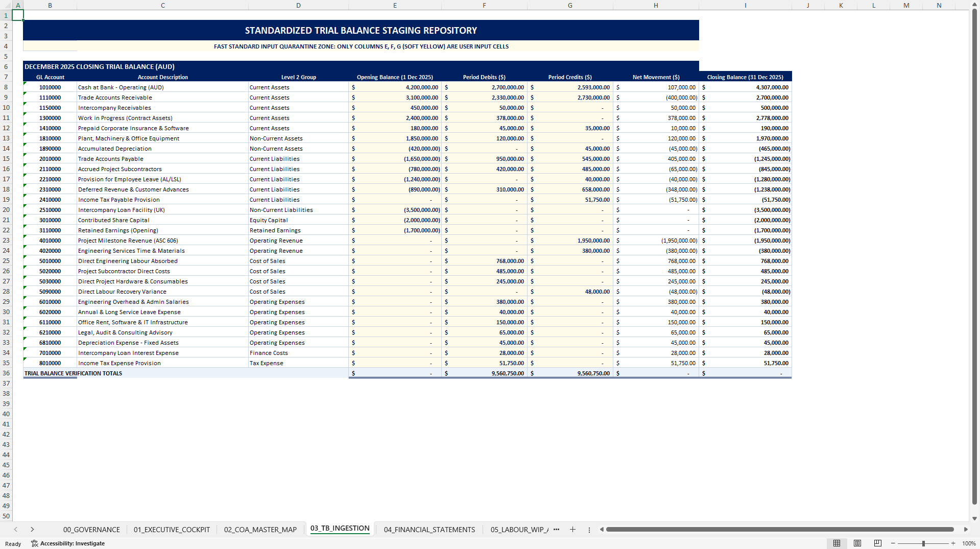980x549 pixels.
Task: Click the next sheet navigation arrow
Action: coord(32,530)
